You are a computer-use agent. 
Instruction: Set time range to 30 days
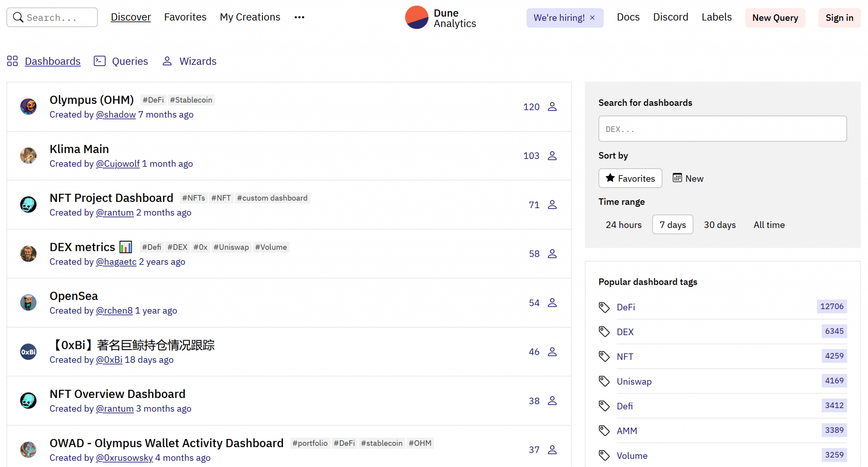point(720,225)
